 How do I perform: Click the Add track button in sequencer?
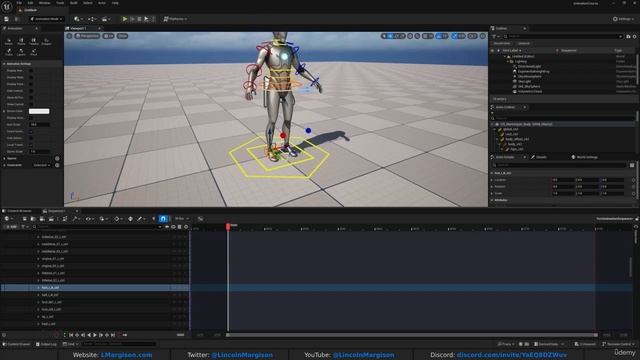click(x=11, y=227)
